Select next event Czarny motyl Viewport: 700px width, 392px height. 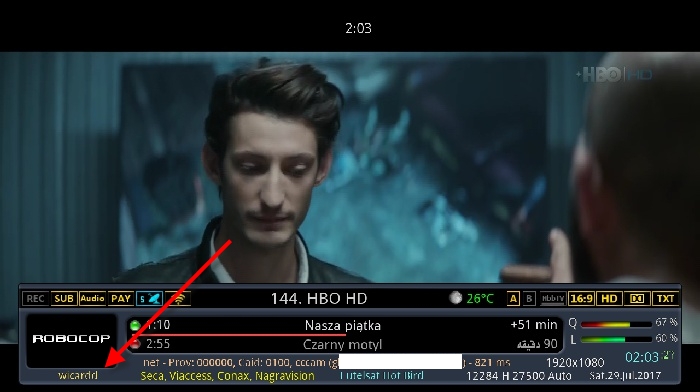coord(342,344)
